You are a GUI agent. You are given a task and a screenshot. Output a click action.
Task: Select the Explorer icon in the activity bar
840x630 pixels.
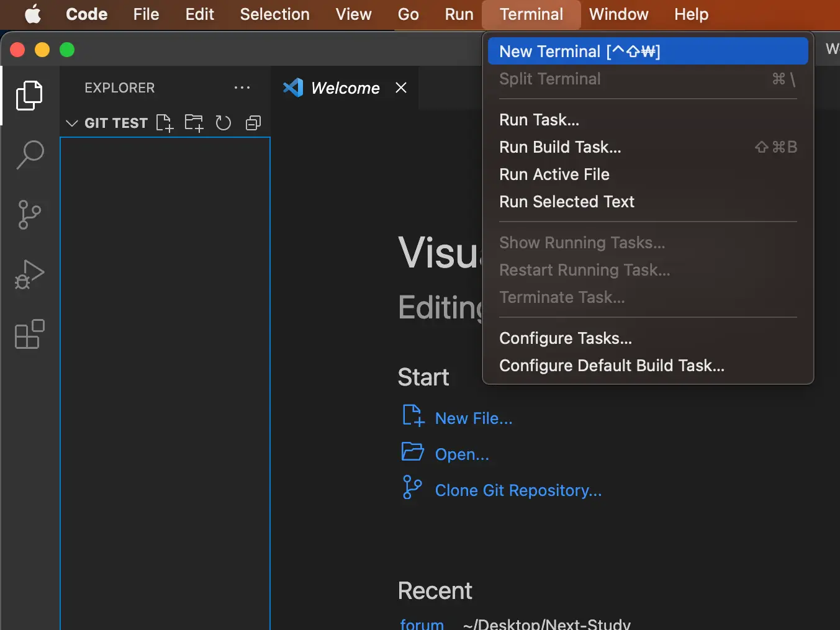pos(29,95)
